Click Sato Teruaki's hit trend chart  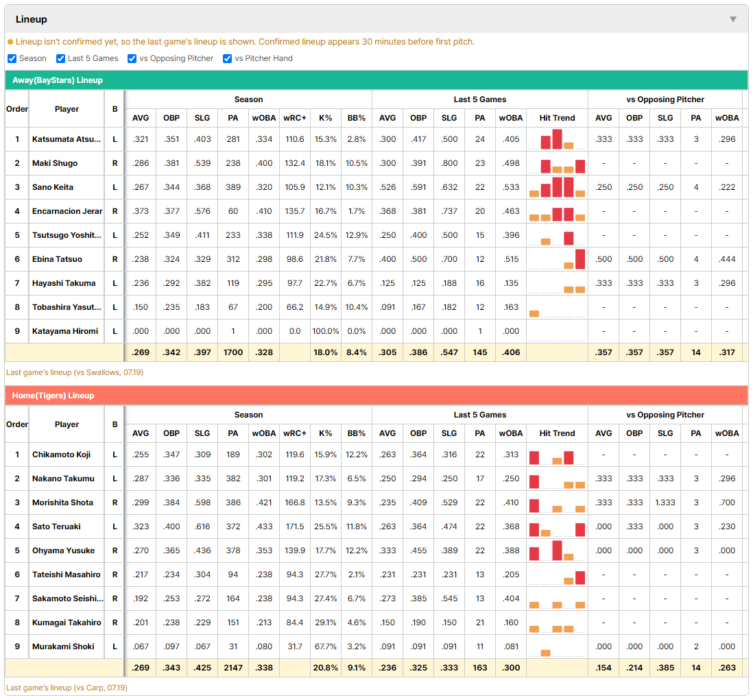pyautogui.click(x=557, y=527)
